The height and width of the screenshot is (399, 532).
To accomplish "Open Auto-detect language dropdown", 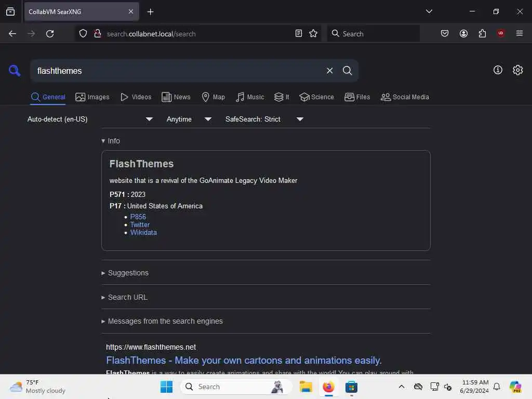I will [x=90, y=119].
